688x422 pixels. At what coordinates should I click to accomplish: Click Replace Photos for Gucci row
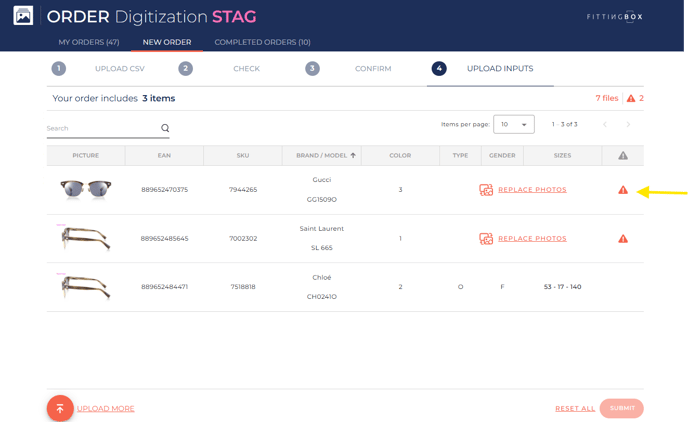click(x=532, y=190)
